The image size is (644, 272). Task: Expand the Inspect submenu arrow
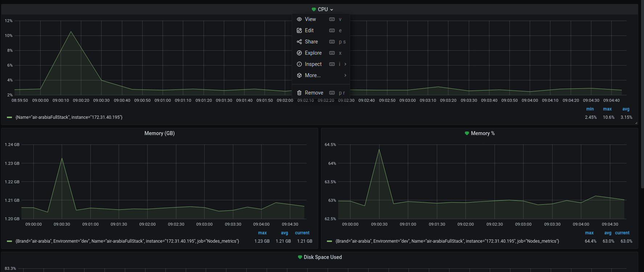(x=345, y=64)
